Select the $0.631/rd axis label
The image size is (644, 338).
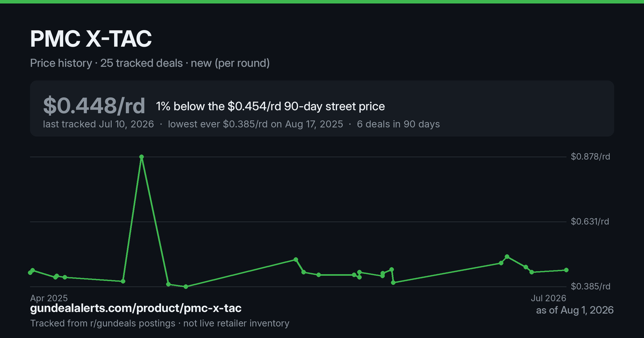click(591, 222)
